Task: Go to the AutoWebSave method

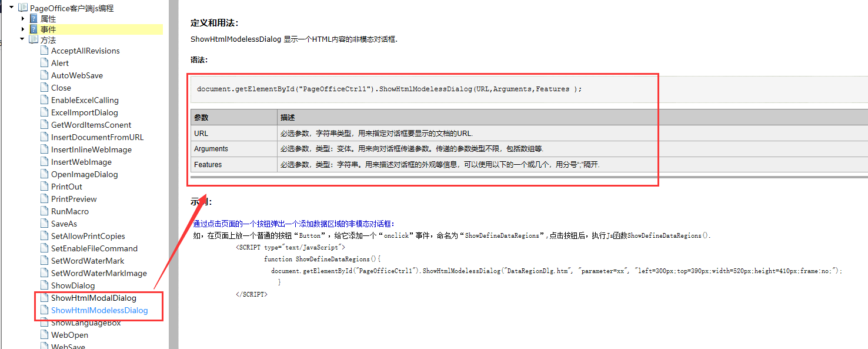Action: point(77,75)
